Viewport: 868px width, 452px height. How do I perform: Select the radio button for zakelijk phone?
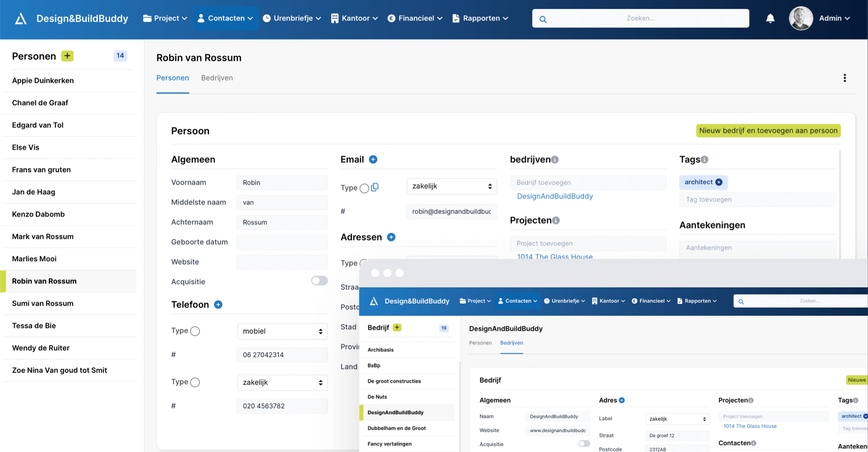195,382
